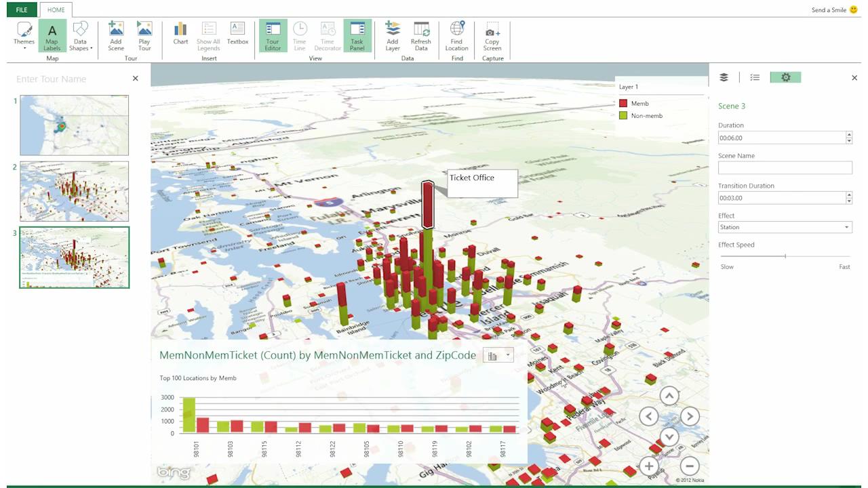The height and width of the screenshot is (488, 868).
Task: Rotate the map left
Action: [x=649, y=416]
